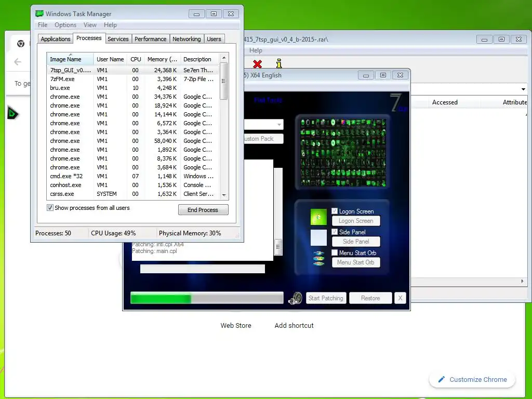532x399 pixels.
Task: Click the yellow Info icon in 7-Zip toolbar
Action: click(x=279, y=63)
